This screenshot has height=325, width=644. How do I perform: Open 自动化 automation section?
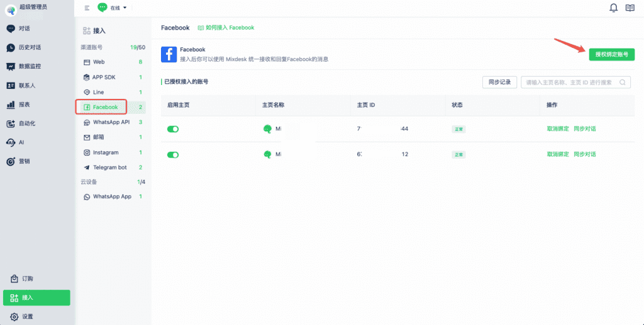pyautogui.click(x=26, y=123)
